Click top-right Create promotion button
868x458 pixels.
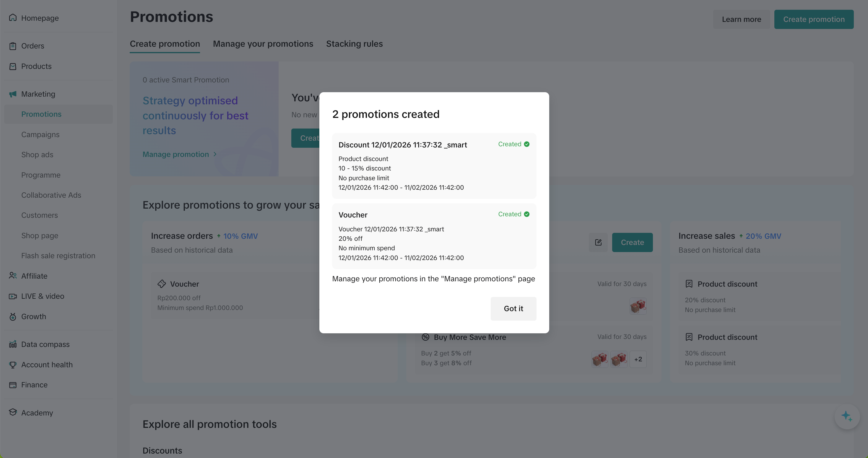pyautogui.click(x=813, y=19)
